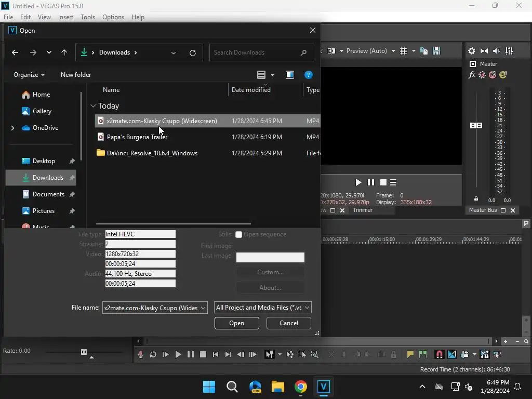Open the Mixing Console icon
The image size is (532, 399).
click(509, 51)
